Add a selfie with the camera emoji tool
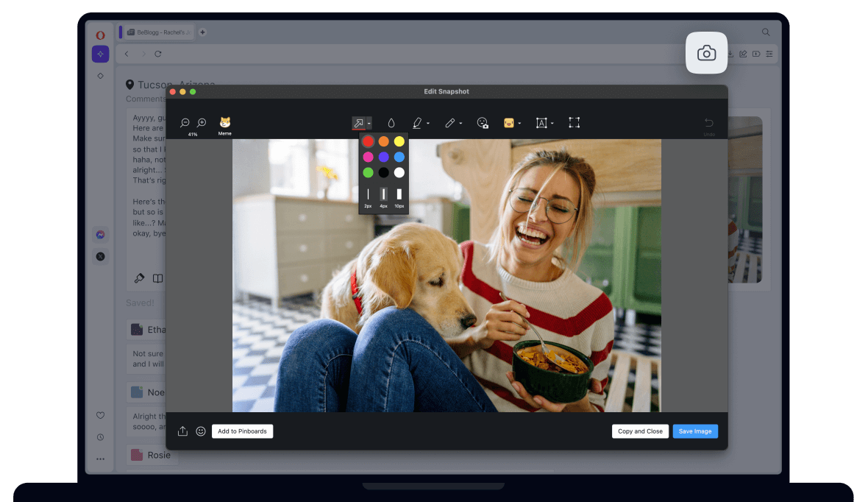The height and width of the screenshot is (502, 868). [483, 123]
